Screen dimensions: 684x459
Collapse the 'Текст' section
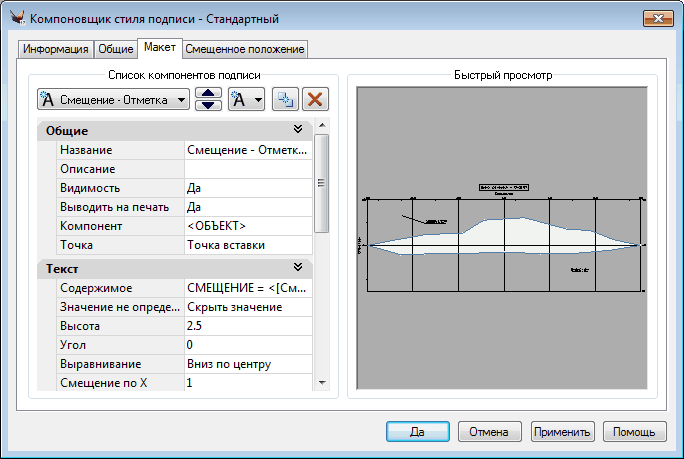coord(297,268)
